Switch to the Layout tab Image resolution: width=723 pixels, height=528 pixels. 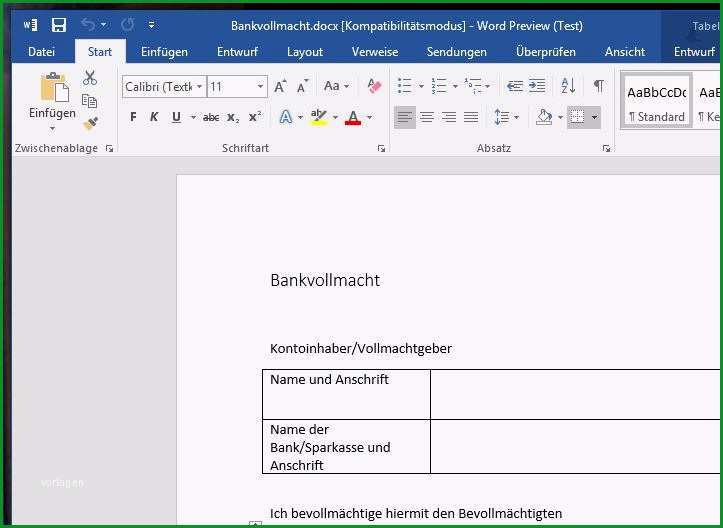pos(305,52)
